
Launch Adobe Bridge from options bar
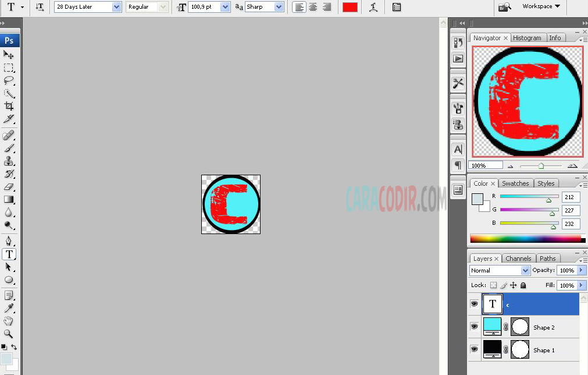click(504, 7)
